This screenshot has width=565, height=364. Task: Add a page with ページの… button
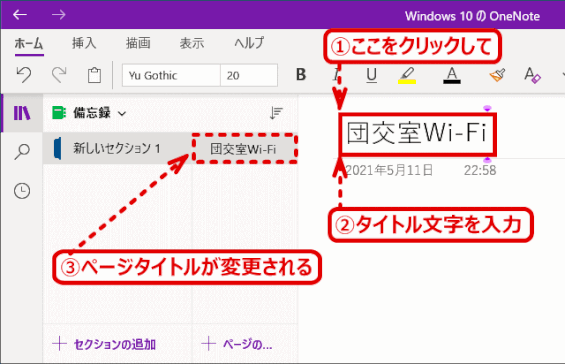point(237,344)
